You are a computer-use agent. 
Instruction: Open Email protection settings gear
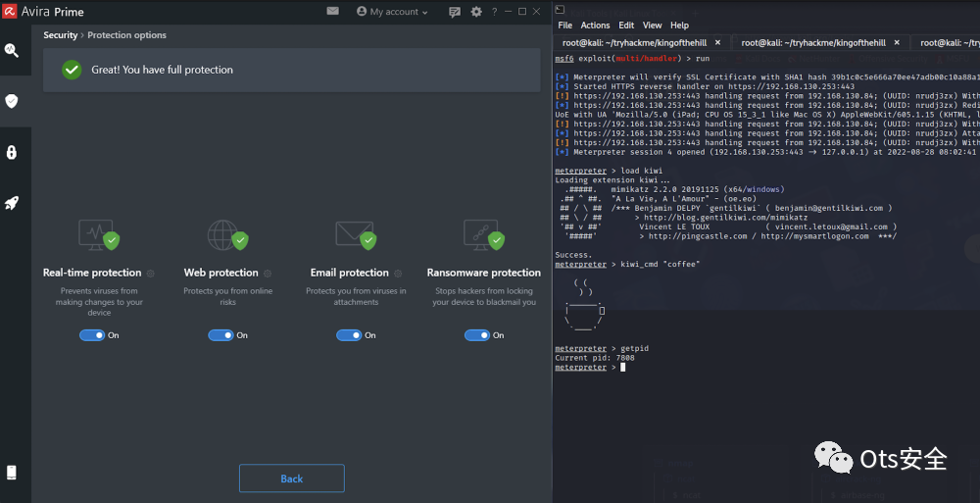(398, 274)
